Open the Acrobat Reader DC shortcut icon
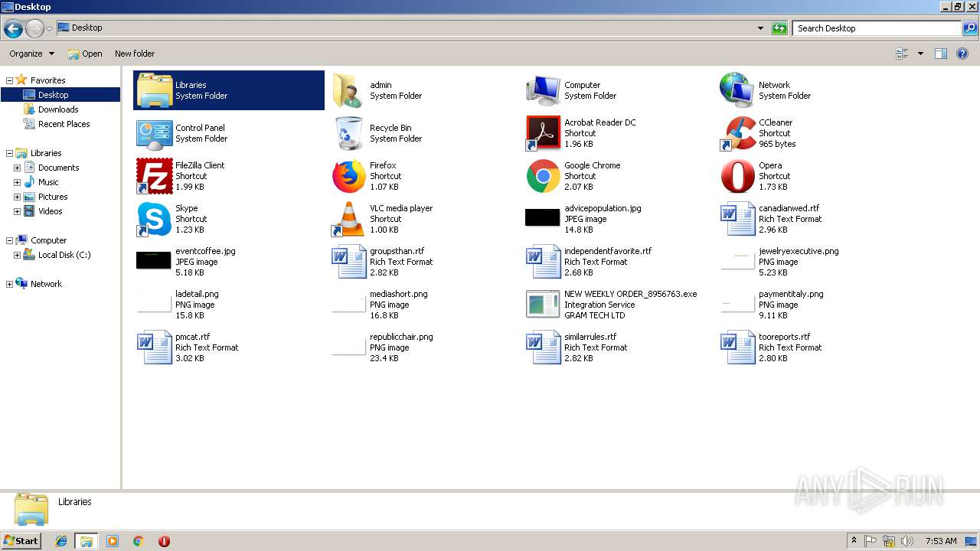 coord(543,133)
